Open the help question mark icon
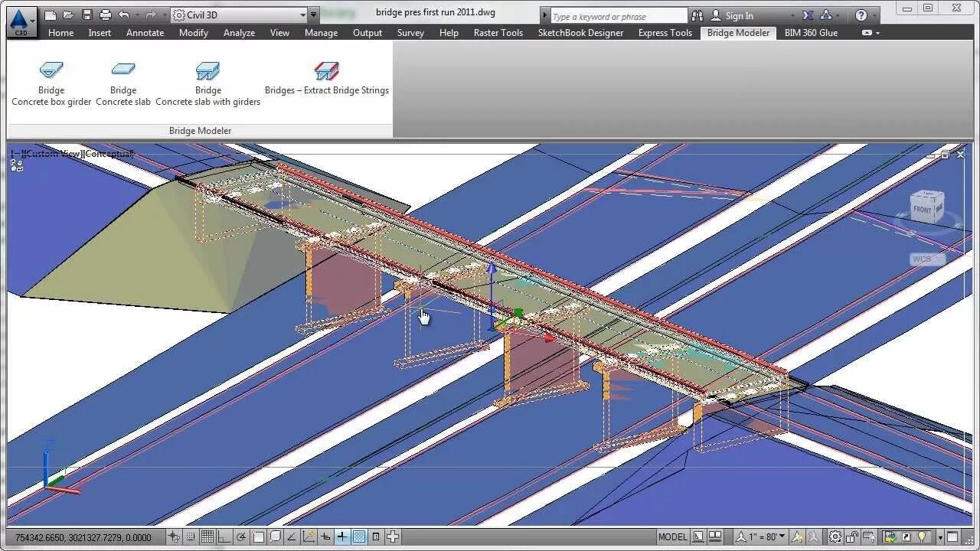 pos(861,15)
